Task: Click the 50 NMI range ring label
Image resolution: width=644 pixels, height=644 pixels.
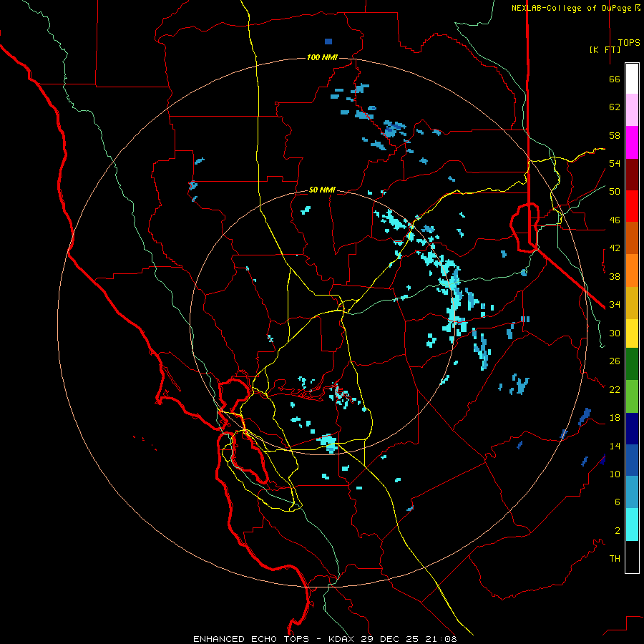Action: coord(322,190)
